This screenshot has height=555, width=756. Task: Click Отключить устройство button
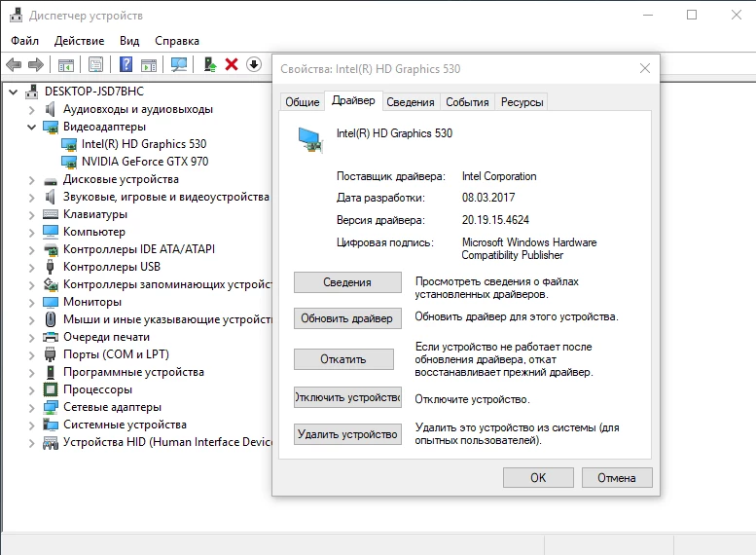(x=347, y=397)
